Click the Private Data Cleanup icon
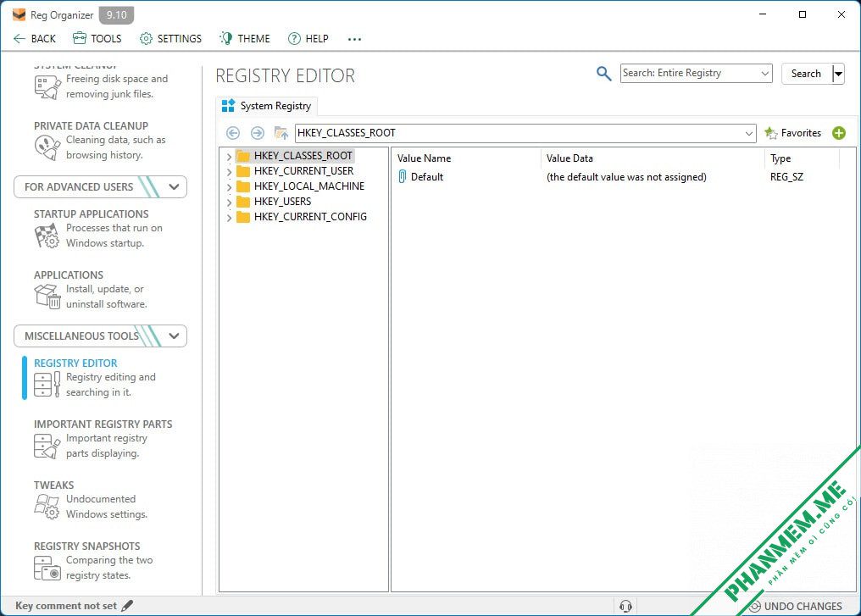This screenshot has width=861, height=616. [x=47, y=147]
